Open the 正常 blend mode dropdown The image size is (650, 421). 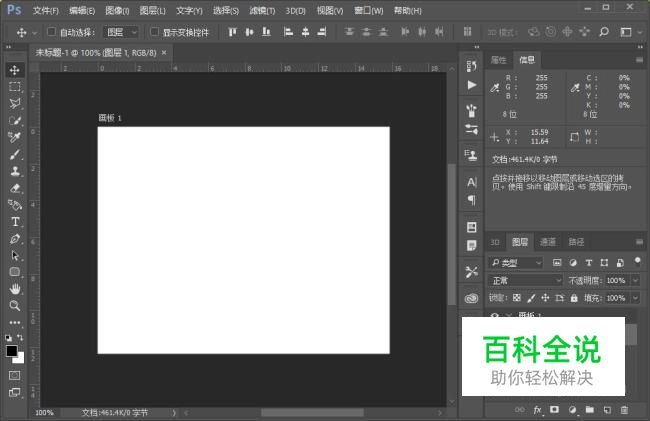pos(527,280)
